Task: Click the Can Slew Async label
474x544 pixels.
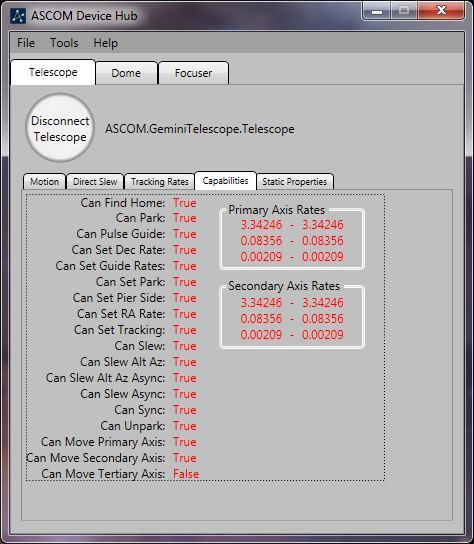Action: click(x=123, y=394)
